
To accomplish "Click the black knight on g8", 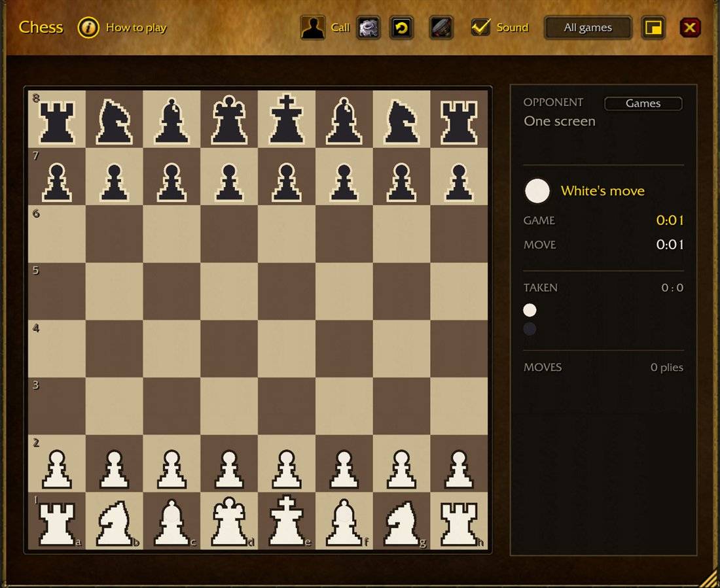I will pyautogui.click(x=401, y=122).
